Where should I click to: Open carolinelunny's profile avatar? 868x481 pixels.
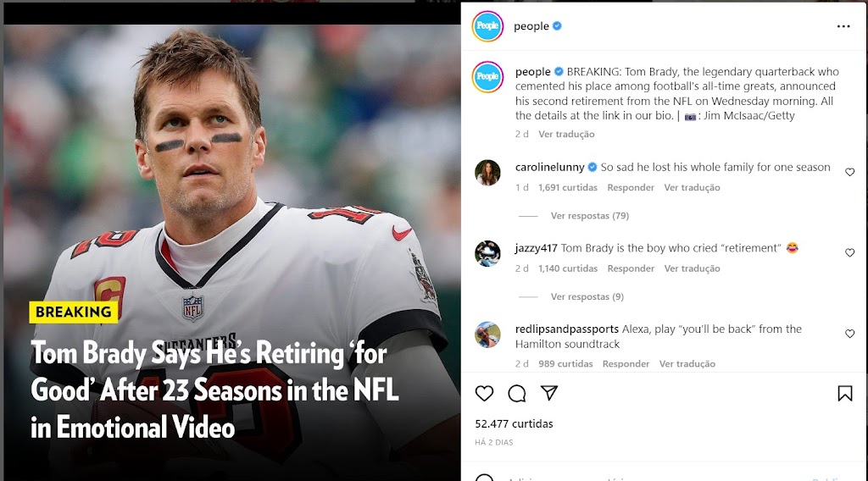[x=487, y=173]
